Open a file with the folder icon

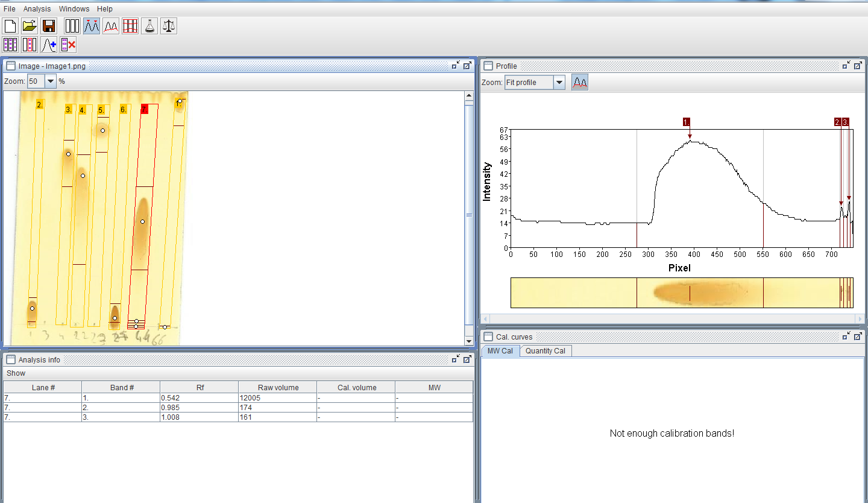click(x=30, y=26)
